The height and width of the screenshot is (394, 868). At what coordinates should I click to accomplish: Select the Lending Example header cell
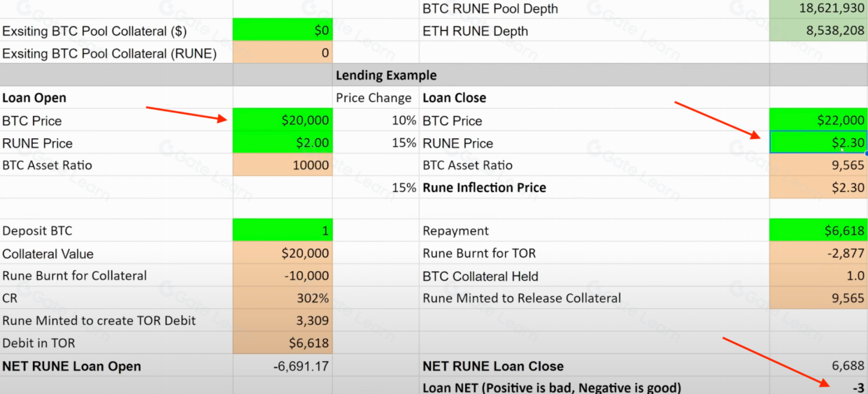pyautogui.click(x=385, y=75)
